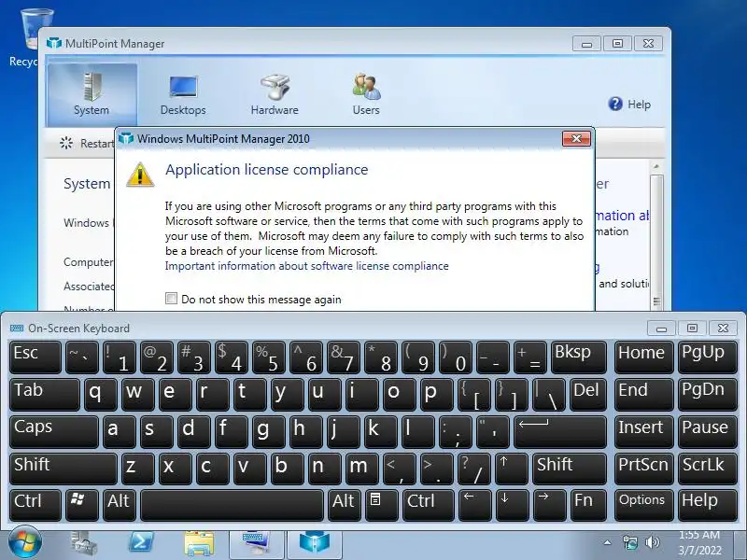Click the MultiPoint Manager title bar icon

pos(54,43)
